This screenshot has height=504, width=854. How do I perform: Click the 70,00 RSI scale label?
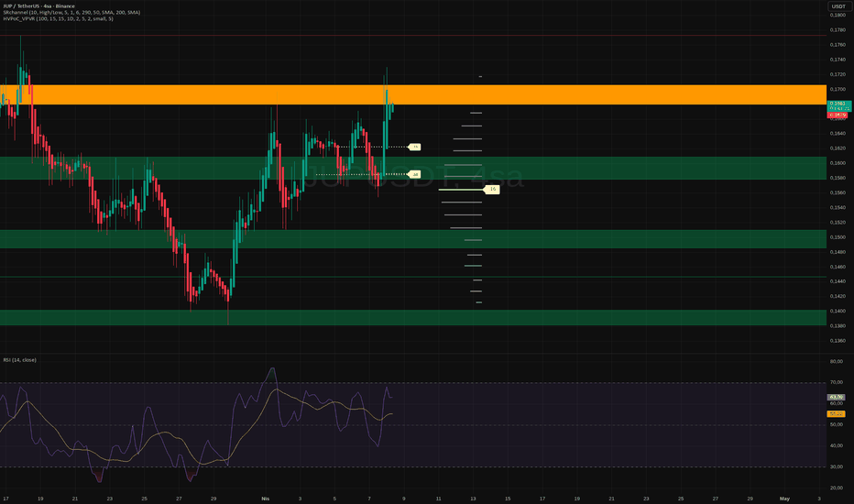pyautogui.click(x=836, y=382)
